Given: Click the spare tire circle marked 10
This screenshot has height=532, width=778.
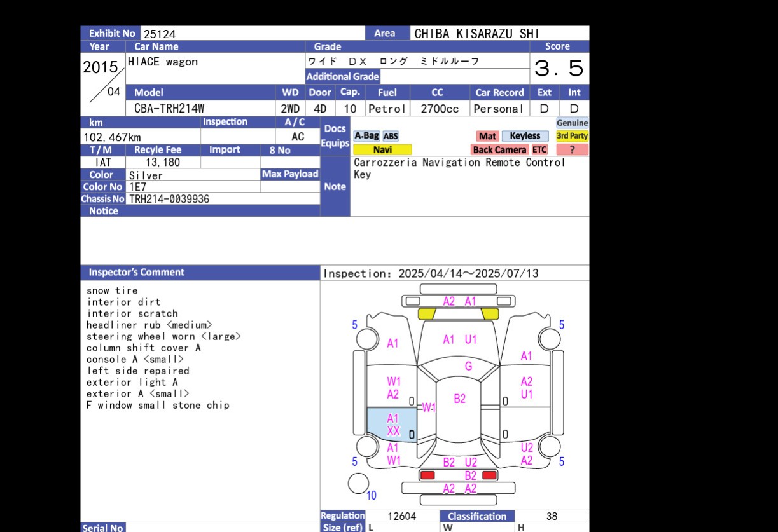Looking at the screenshot, I should 359,483.
